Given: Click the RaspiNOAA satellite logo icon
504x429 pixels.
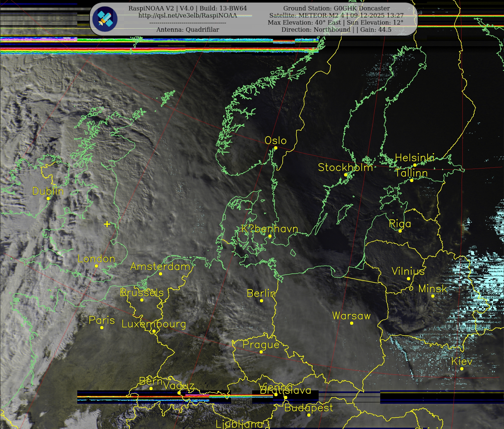Looking at the screenshot, I should coord(105,19).
